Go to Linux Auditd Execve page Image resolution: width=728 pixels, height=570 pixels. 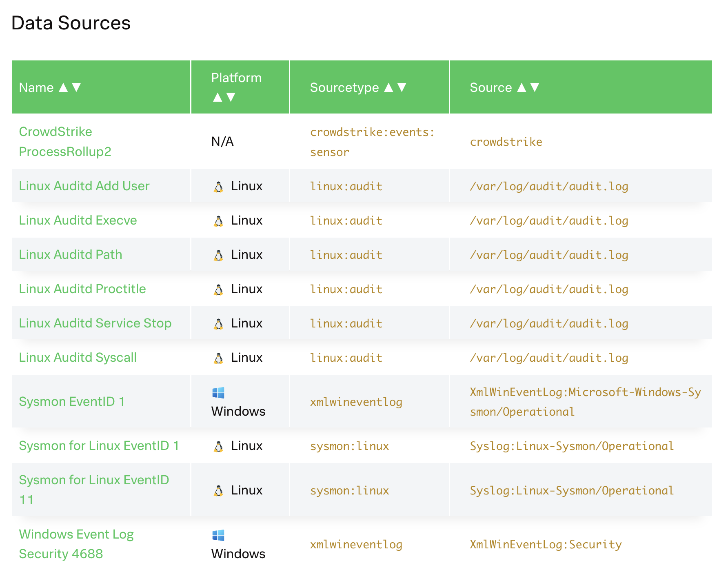pos(78,220)
